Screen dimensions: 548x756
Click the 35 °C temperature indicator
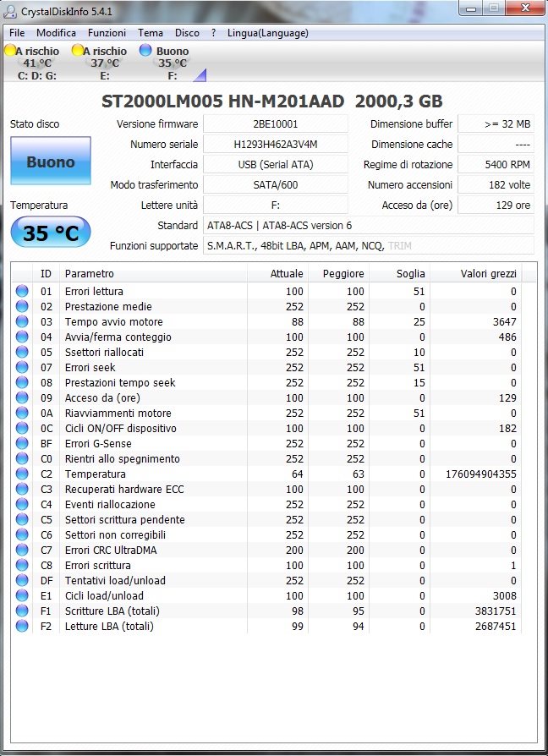51,233
